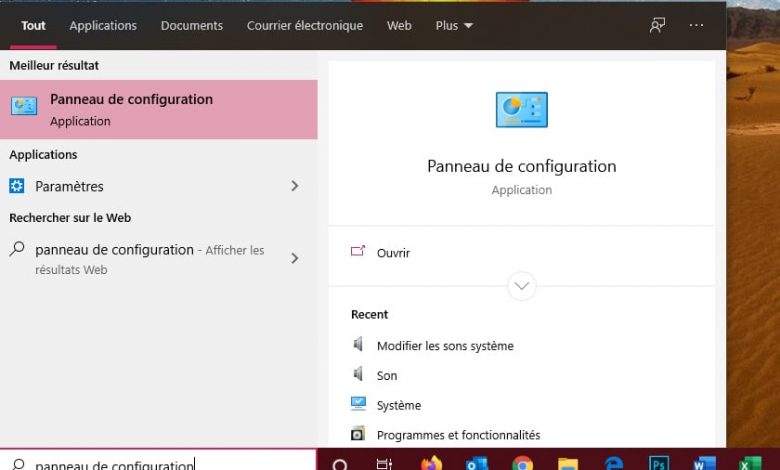Open Outlook from the taskbar
This screenshot has height=470, width=780.
pos(477,464)
